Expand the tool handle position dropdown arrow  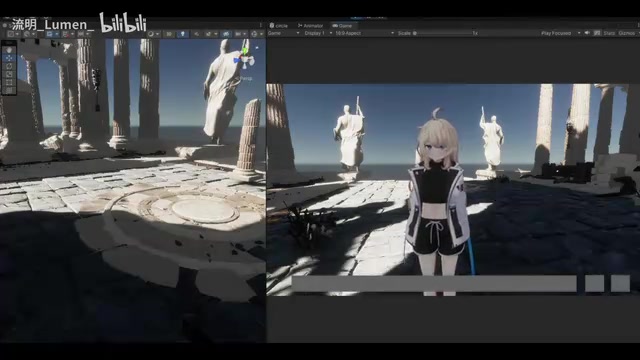17,34
